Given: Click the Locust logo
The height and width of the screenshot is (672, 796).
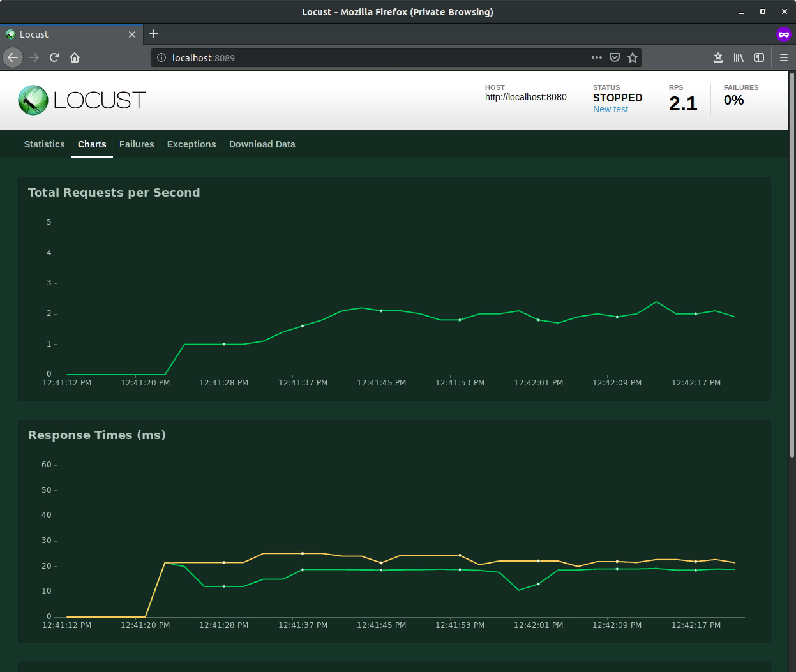Looking at the screenshot, I should (x=82, y=100).
